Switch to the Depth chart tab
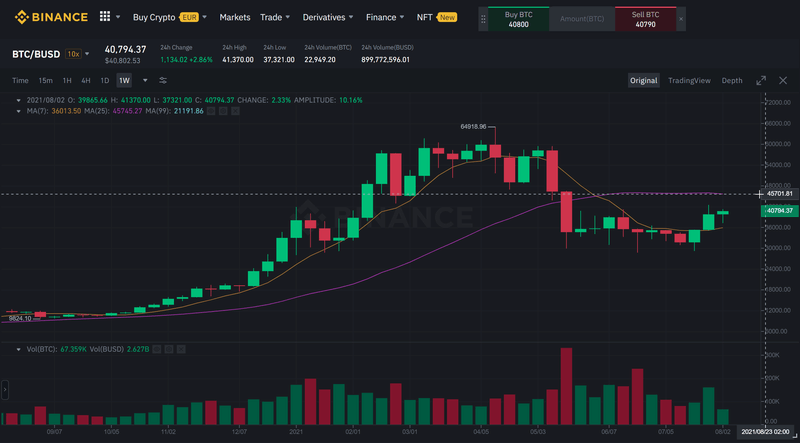The width and height of the screenshot is (800, 443). tap(732, 80)
